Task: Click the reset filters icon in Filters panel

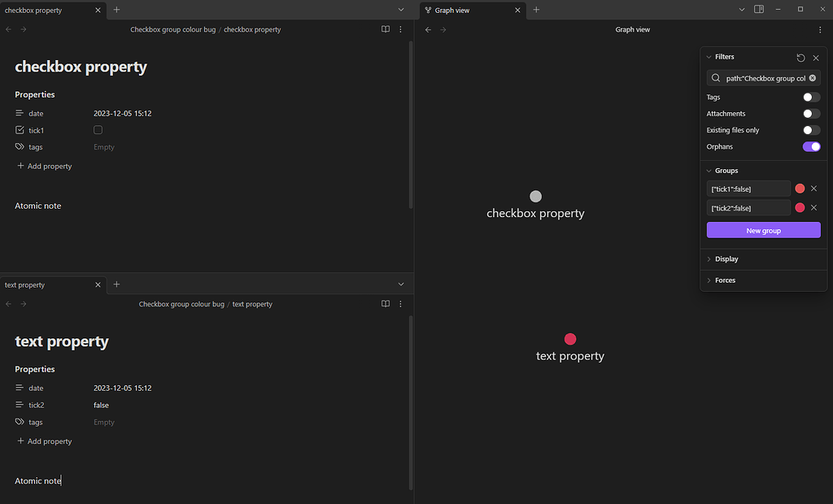Action: (800, 57)
